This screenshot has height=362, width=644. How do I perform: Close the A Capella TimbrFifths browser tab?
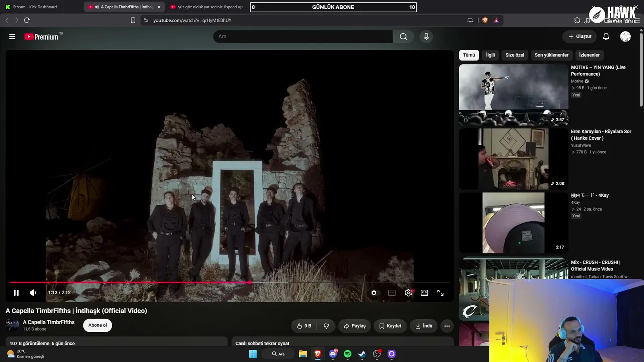[x=159, y=7]
